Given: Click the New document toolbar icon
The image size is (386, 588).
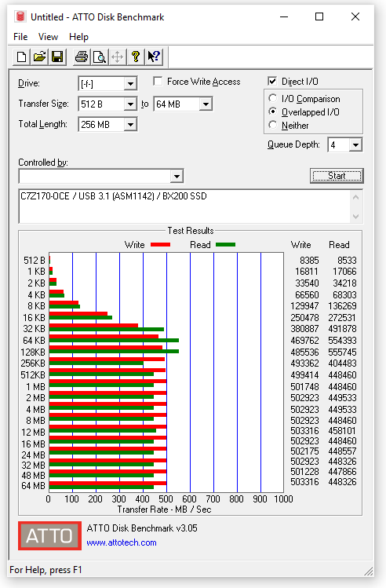Looking at the screenshot, I should click(22, 57).
